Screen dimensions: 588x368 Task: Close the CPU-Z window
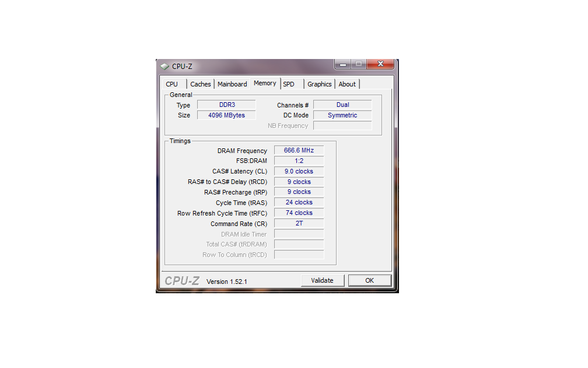(380, 64)
